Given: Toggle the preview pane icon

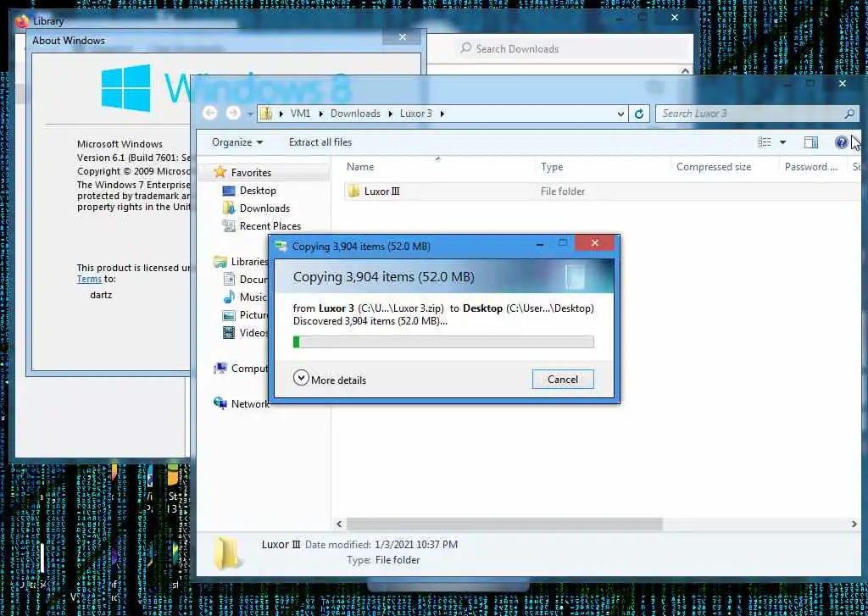Looking at the screenshot, I should (811, 142).
